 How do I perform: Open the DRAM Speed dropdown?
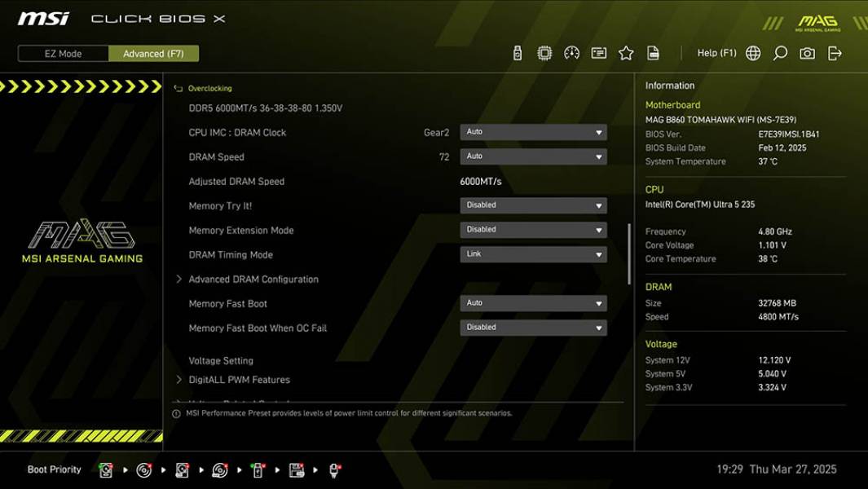pyautogui.click(x=533, y=156)
